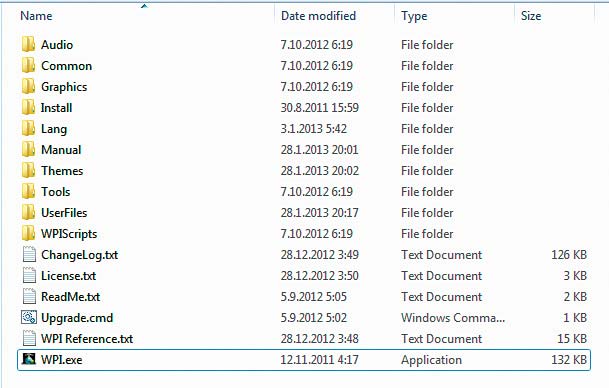The image size is (609, 388).
Task: Select the Upgrade.cmd script icon
Action: click(x=29, y=317)
